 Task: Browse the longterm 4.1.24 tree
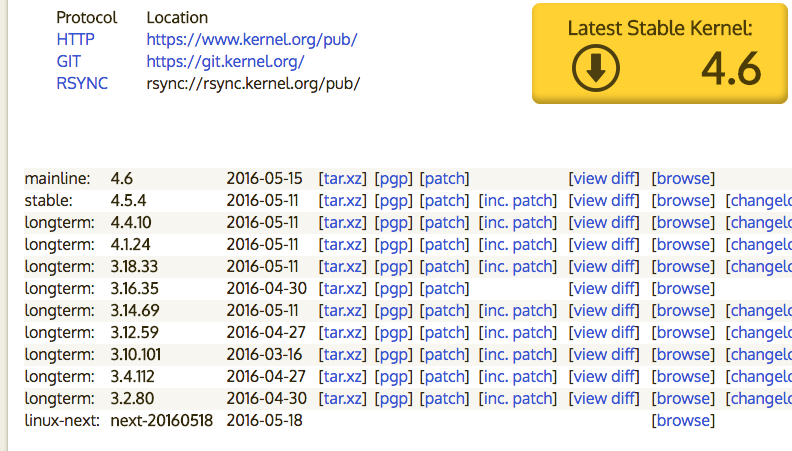tap(683, 244)
